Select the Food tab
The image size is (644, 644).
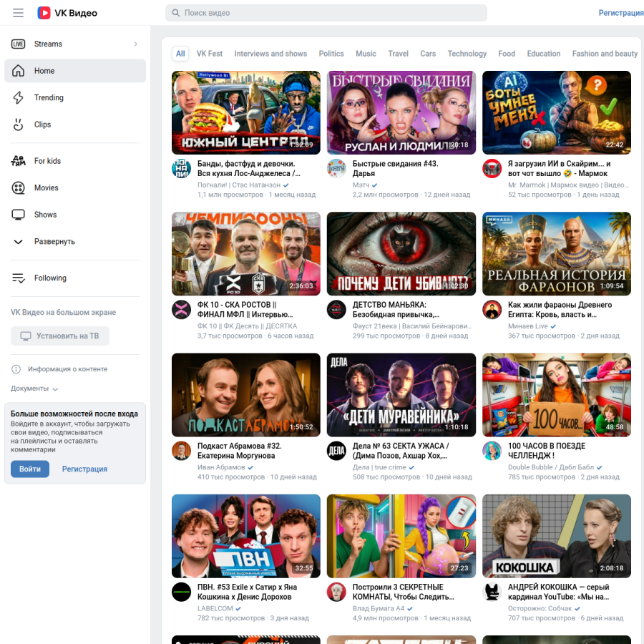click(507, 54)
